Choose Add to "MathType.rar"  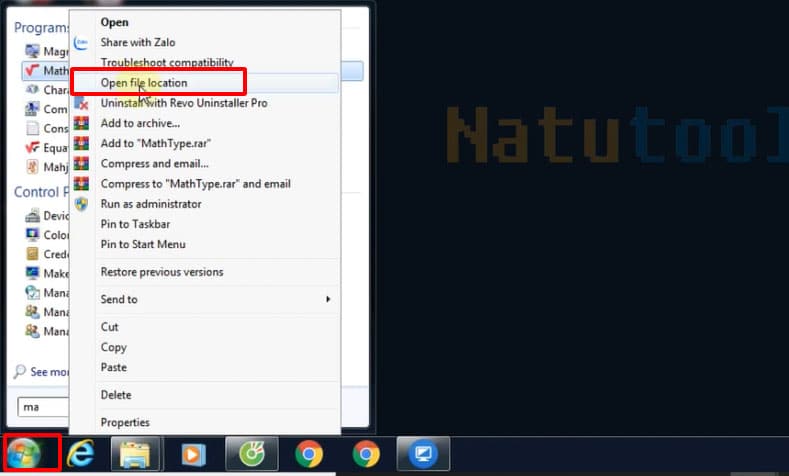click(156, 143)
